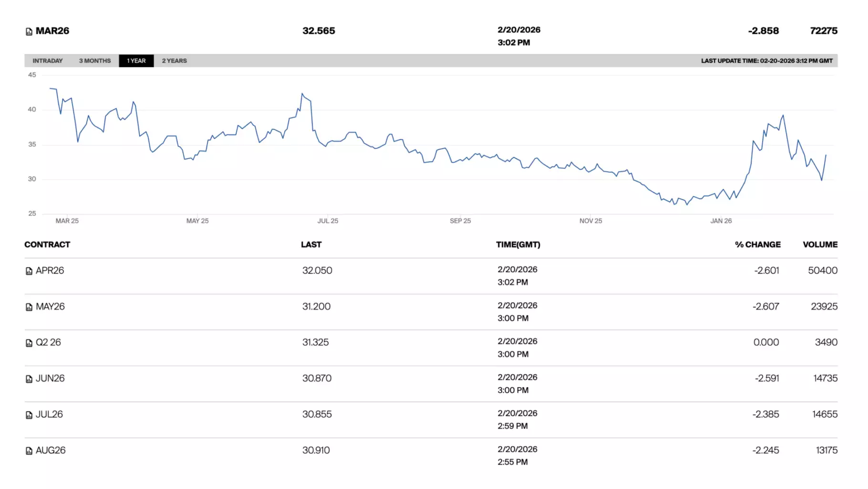Switch chart to 2 Years view
This screenshot has width=868, height=489.
pyautogui.click(x=174, y=61)
